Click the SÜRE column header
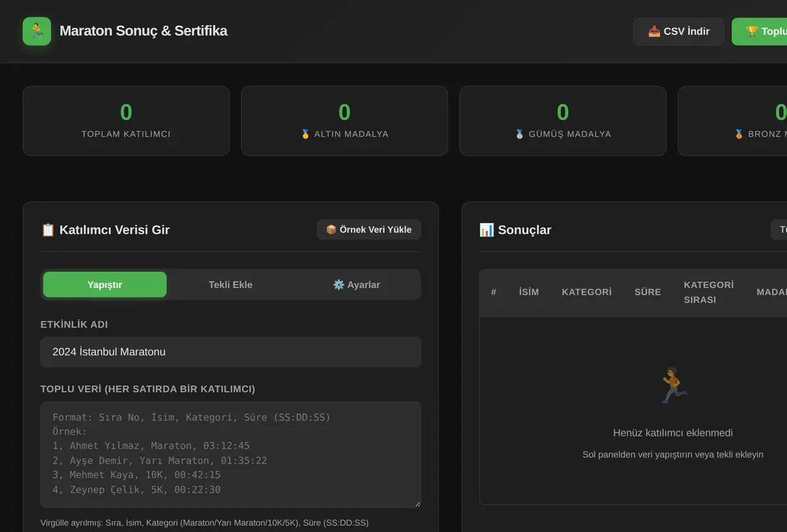The width and height of the screenshot is (787, 532). coord(648,292)
